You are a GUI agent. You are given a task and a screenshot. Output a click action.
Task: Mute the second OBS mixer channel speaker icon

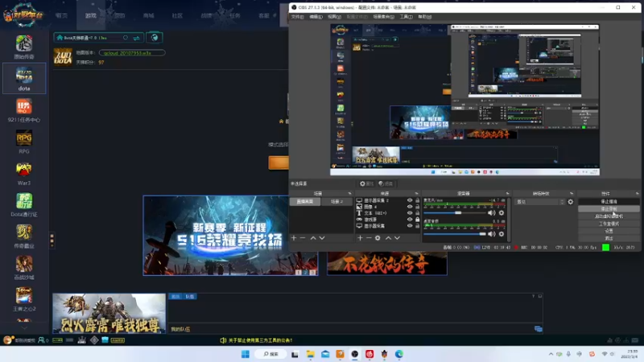pos(492,234)
